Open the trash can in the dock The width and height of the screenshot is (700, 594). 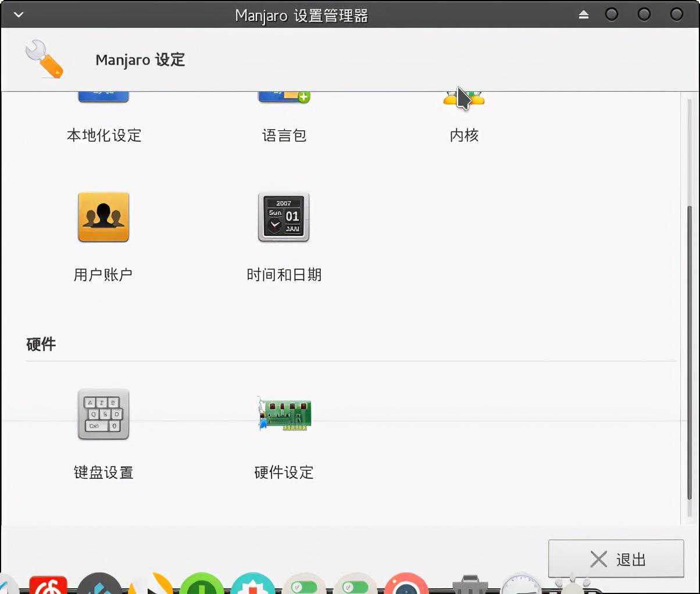click(470, 585)
